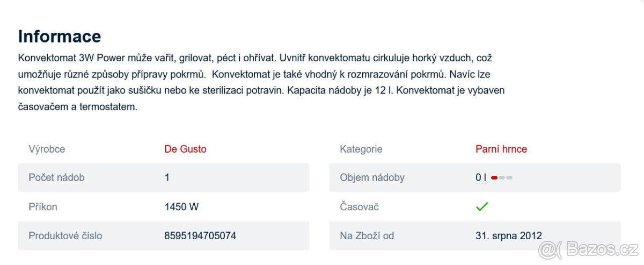Click the product number 8595194705074

200,235
